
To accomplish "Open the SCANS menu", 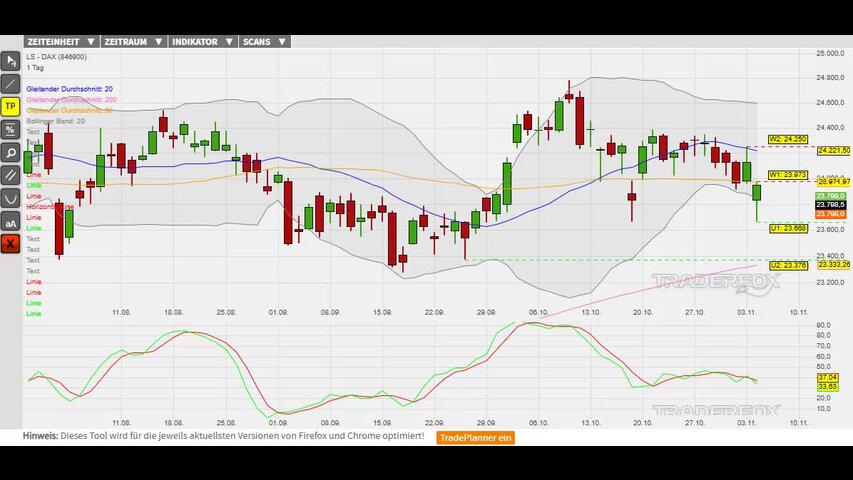I will click(264, 42).
